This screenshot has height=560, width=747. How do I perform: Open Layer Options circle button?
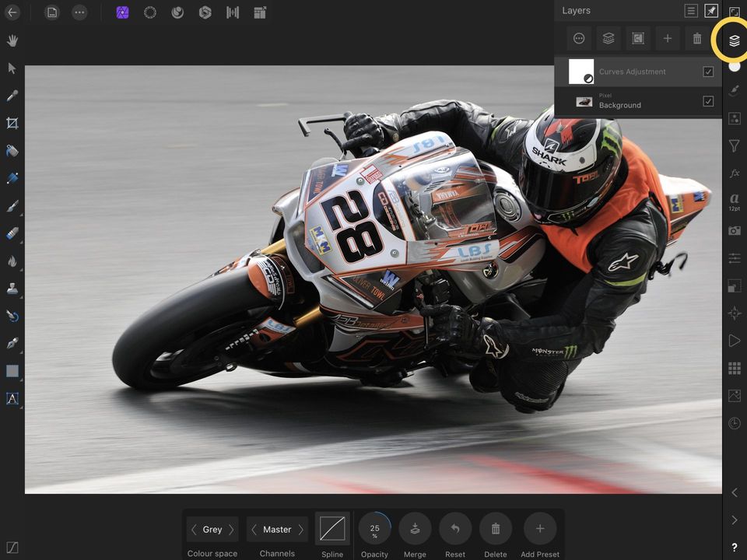(579, 39)
